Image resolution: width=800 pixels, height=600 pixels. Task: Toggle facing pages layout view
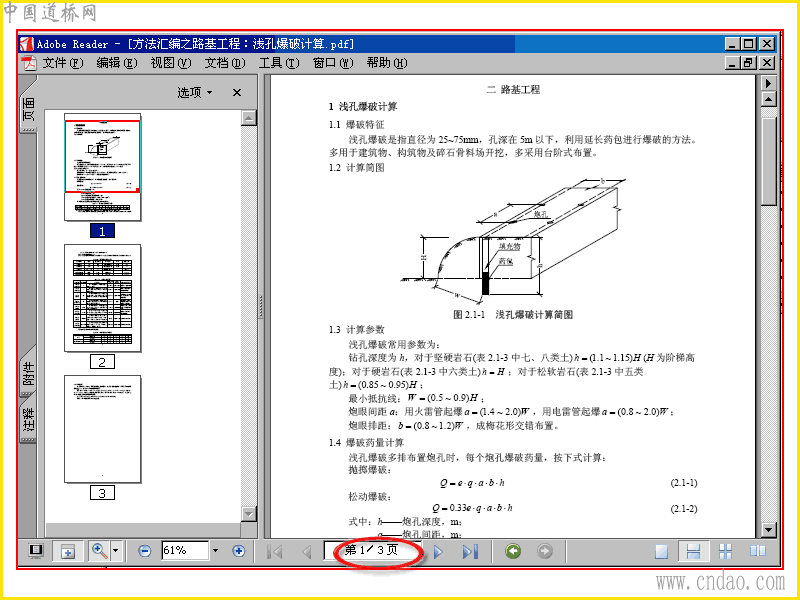pos(758,551)
